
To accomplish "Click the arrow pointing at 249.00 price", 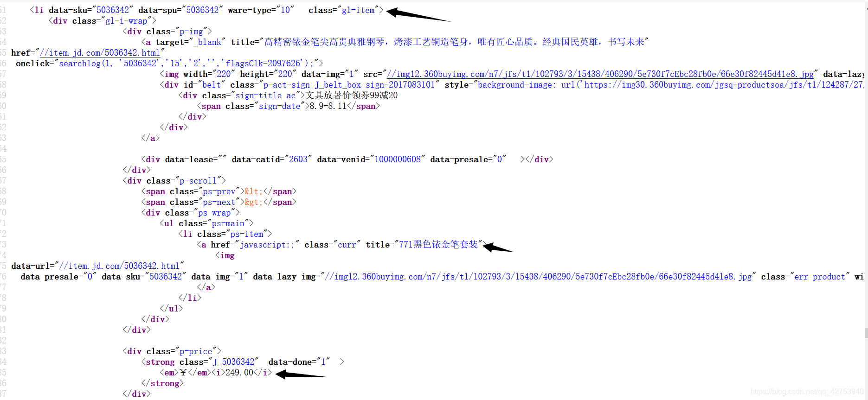I will (301, 374).
